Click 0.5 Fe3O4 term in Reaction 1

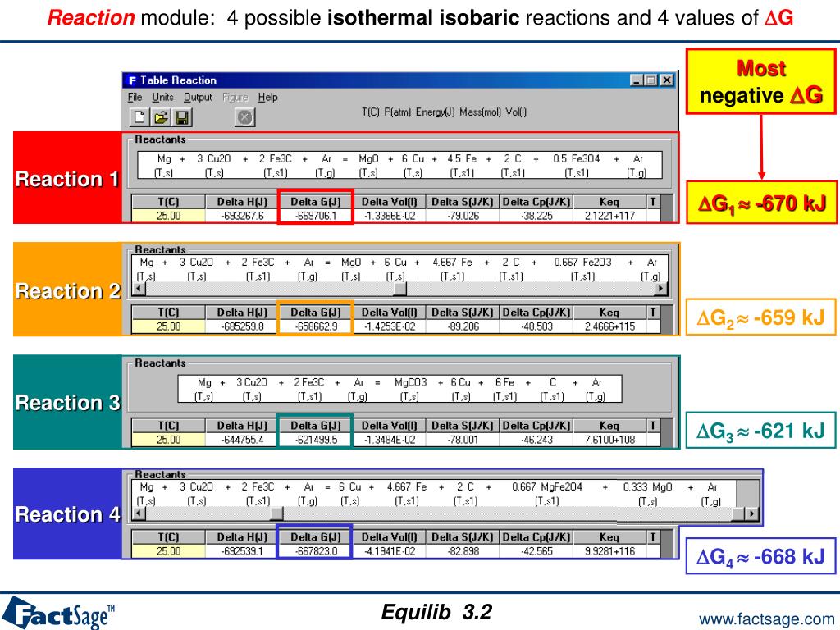(x=577, y=159)
